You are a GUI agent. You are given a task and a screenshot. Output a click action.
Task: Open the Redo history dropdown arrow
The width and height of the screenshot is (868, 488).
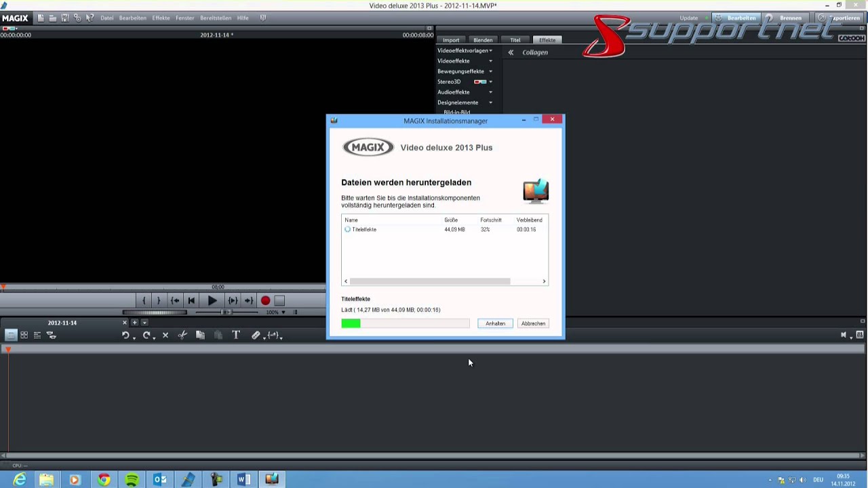pyautogui.click(x=155, y=338)
